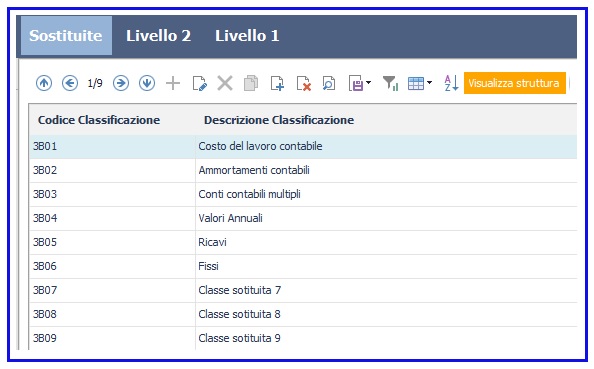The width and height of the screenshot is (594, 369).
Task: Remove document with red X page icon
Action: click(x=304, y=83)
